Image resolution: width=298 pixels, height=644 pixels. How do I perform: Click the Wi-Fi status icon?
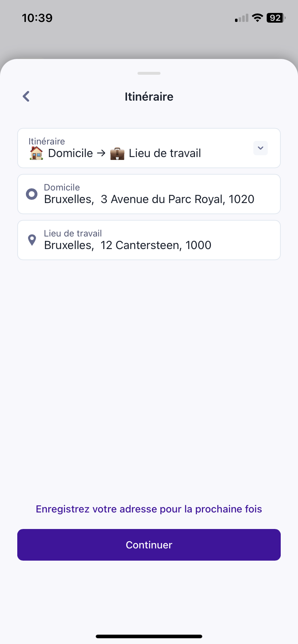[257, 18]
